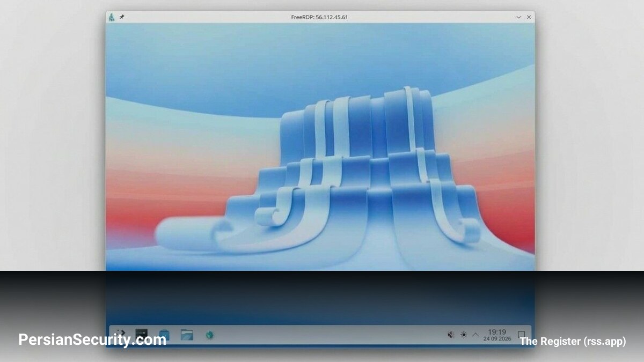Image resolution: width=644 pixels, height=362 pixels.
Task: Click the muted audio volume tray icon
Action: click(451, 335)
